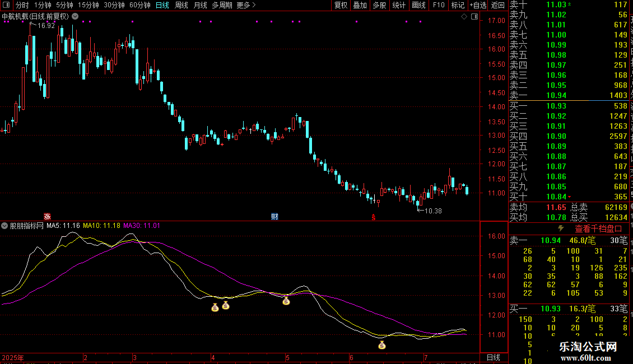
Task: Switch to the 分时 chart view
Action: tap(22, 5)
